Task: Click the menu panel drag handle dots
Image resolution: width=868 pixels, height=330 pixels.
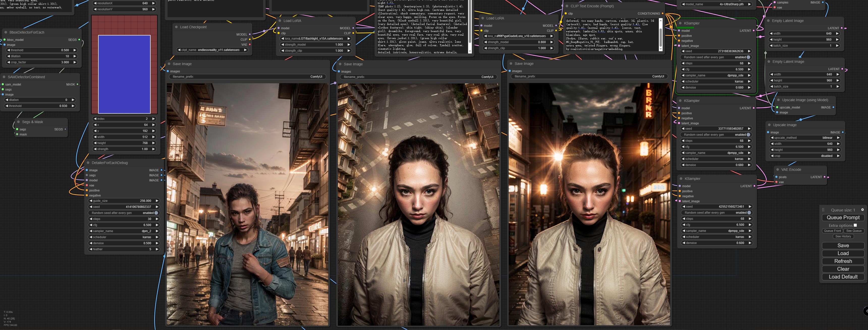Action: tap(823, 210)
